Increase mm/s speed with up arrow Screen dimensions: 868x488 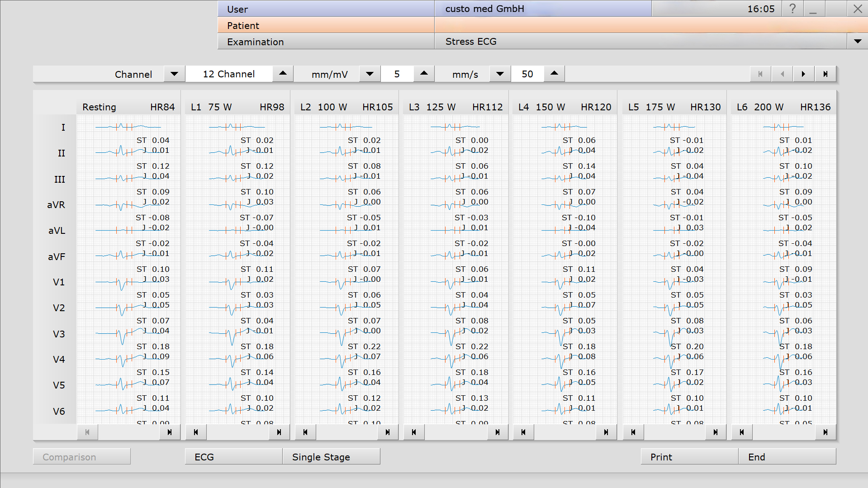(554, 74)
